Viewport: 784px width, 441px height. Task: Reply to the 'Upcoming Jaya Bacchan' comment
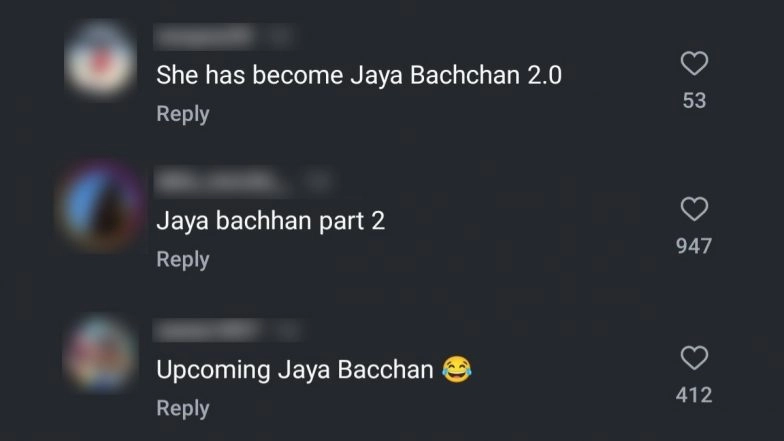click(182, 408)
